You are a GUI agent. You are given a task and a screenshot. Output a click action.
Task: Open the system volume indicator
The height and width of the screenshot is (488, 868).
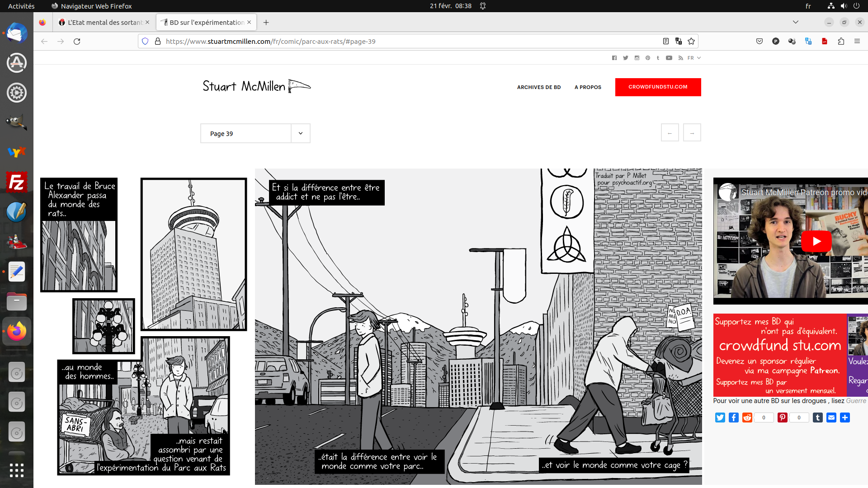pyautogui.click(x=844, y=6)
